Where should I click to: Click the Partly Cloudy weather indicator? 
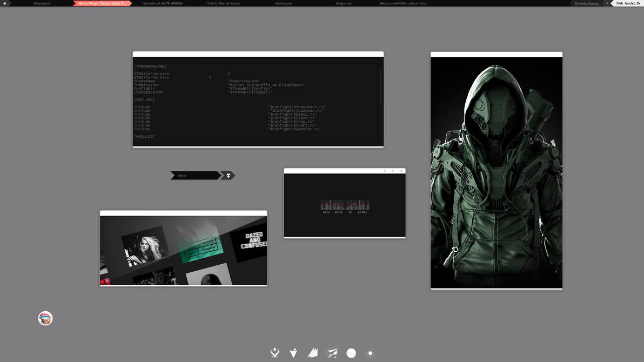pos(587,3)
